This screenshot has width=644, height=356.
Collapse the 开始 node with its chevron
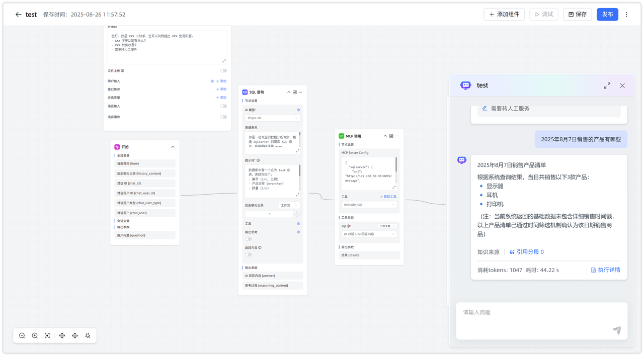pos(173,147)
